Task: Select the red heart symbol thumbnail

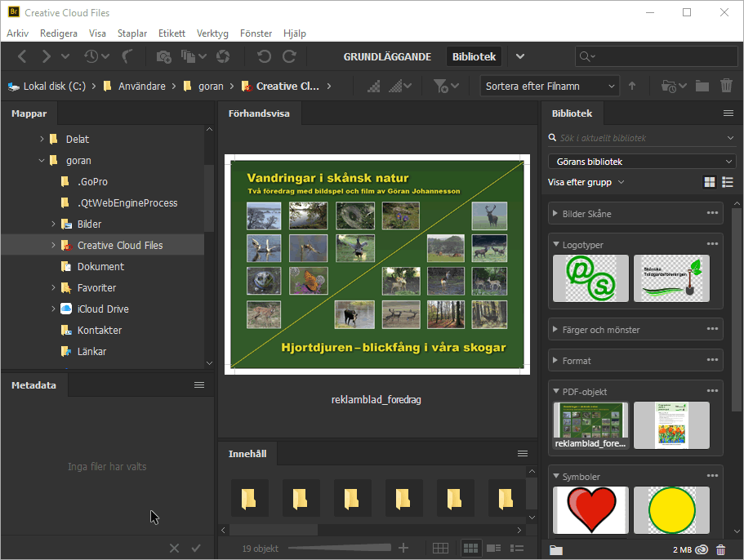Action: [x=590, y=510]
